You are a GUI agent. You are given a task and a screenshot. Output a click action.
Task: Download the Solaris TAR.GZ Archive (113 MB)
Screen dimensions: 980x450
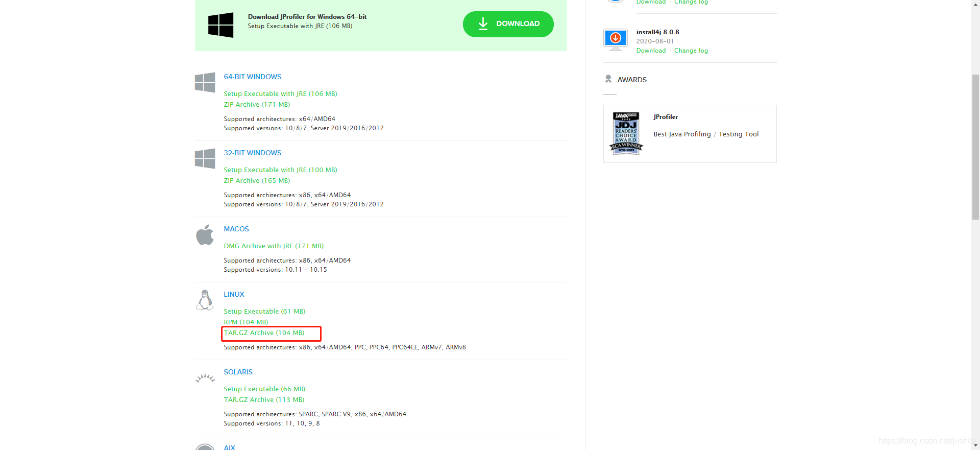[264, 399]
